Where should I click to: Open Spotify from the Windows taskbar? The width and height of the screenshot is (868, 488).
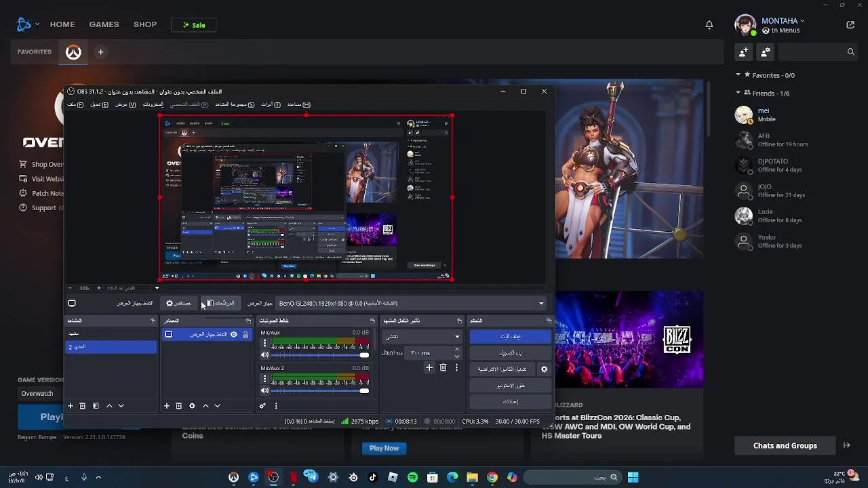[x=413, y=478]
